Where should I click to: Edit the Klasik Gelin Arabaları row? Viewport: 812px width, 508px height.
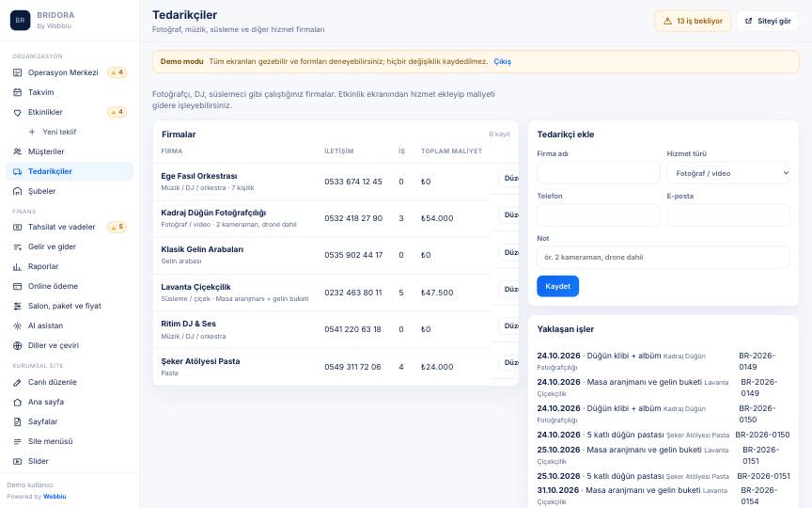(x=510, y=252)
